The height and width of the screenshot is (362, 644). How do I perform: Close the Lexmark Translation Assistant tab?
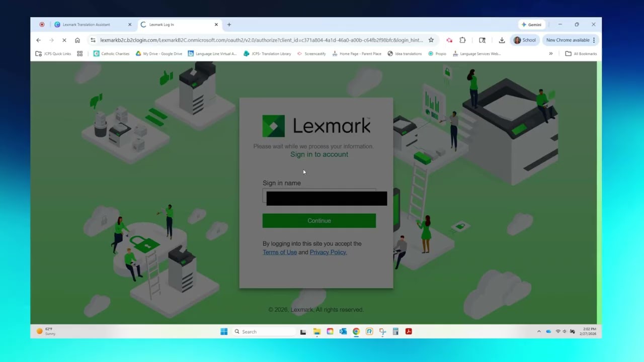coord(130,25)
